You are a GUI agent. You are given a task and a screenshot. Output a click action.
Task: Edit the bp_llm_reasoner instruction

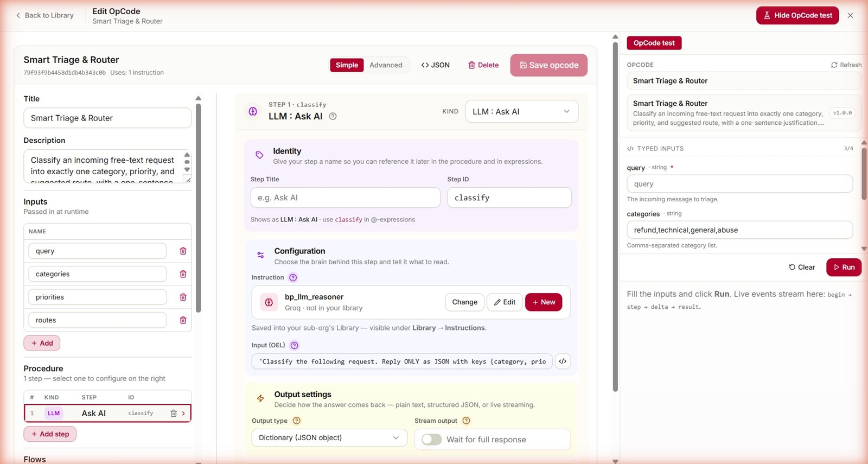(x=505, y=302)
